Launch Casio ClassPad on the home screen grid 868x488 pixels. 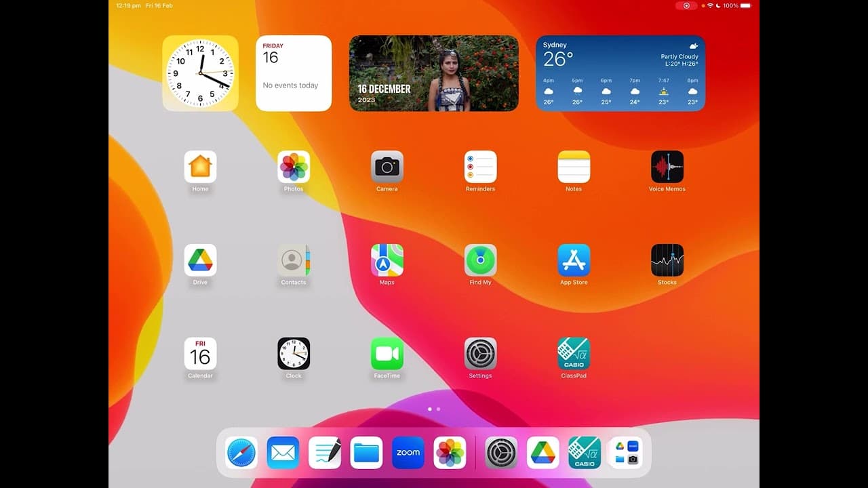[x=574, y=354]
